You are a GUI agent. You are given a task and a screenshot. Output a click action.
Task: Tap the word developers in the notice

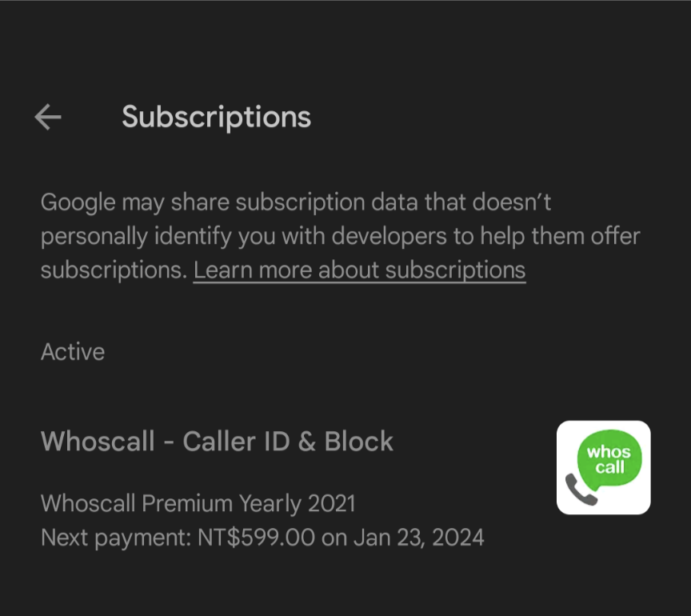click(x=389, y=236)
